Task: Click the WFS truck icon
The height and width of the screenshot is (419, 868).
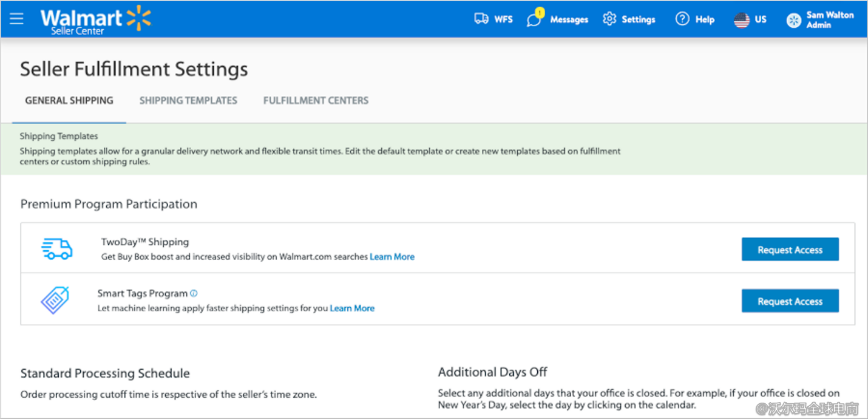Action: [x=481, y=19]
